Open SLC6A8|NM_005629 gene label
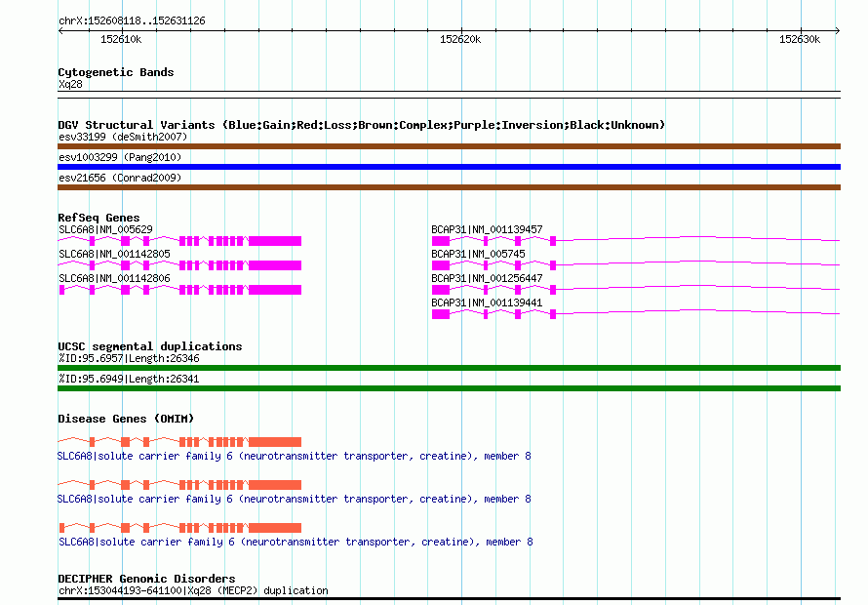 [105, 229]
